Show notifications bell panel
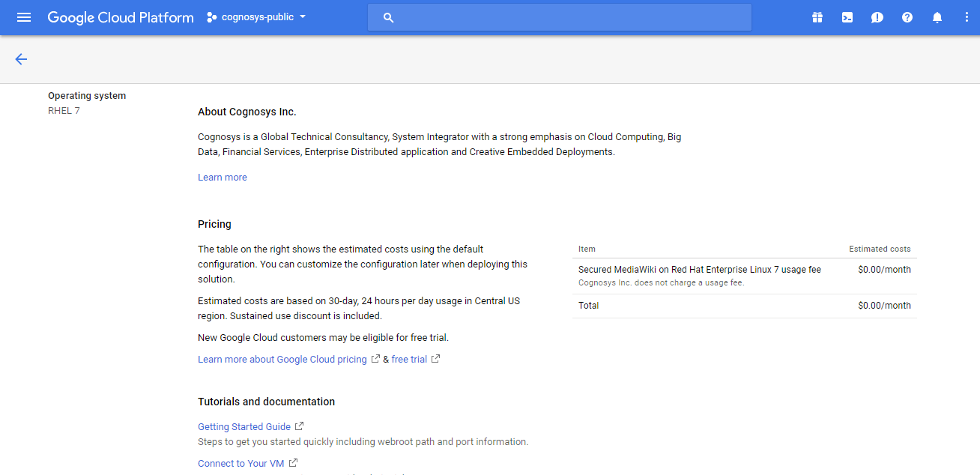 (937, 17)
